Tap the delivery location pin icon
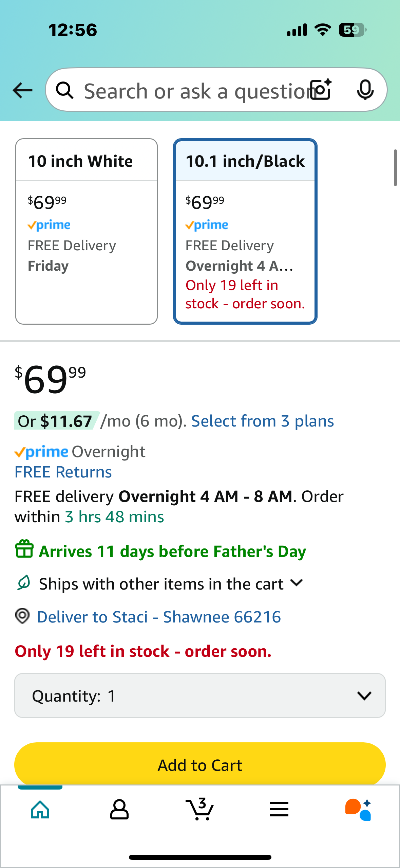Screen dimensions: 400x868 click(x=22, y=616)
